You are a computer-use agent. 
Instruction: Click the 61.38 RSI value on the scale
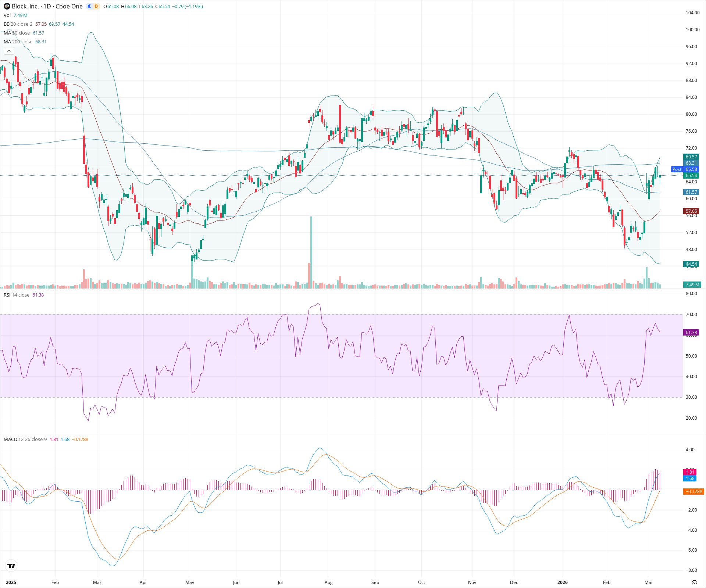pyautogui.click(x=690, y=332)
